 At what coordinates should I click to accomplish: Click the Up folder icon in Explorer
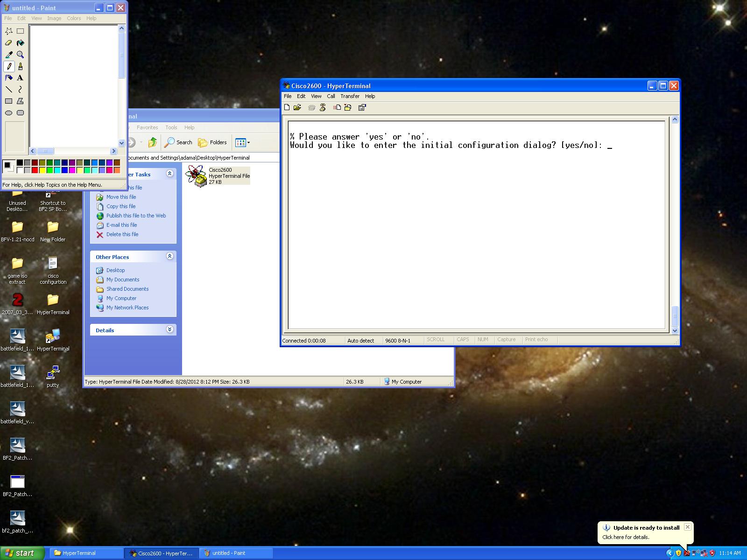pos(153,142)
